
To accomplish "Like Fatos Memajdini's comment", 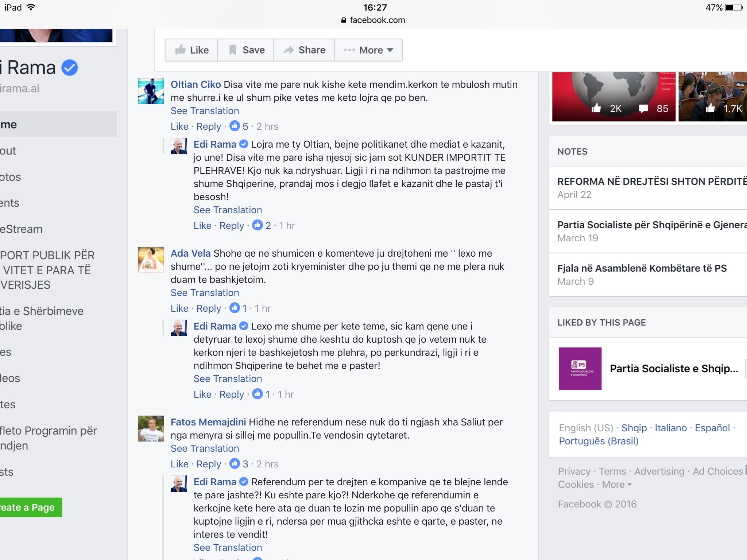I will [179, 464].
